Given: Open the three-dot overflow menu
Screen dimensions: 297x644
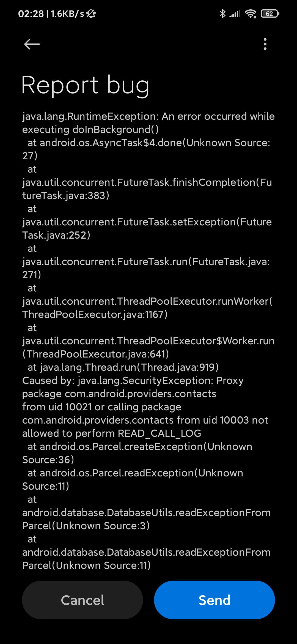Looking at the screenshot, I should (265, 44).
